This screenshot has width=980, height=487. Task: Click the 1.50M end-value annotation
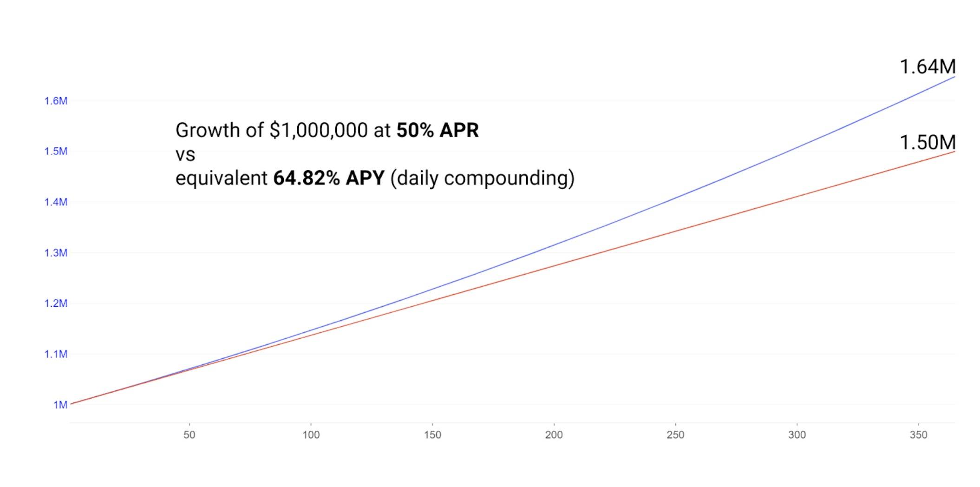click(928, 142)
